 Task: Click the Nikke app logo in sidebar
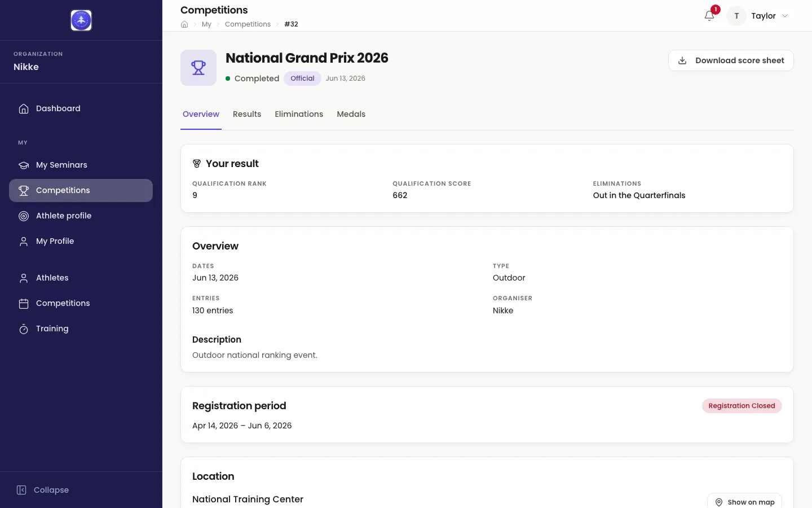[x=81, y=20]
